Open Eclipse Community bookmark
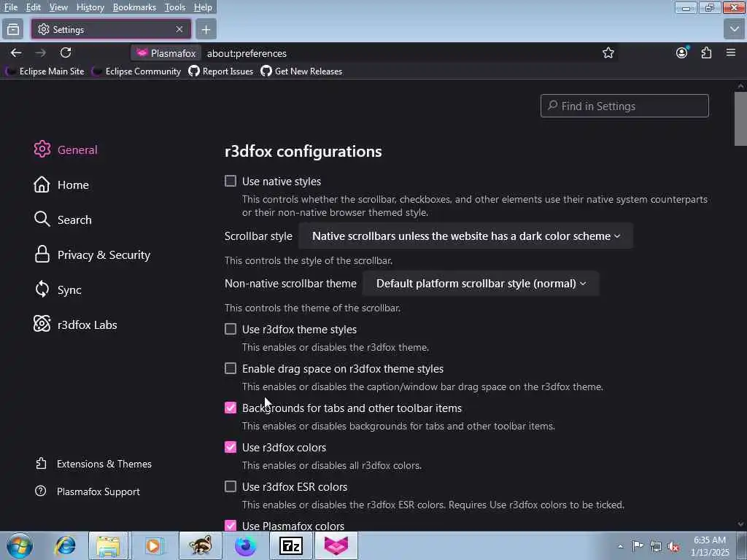The height and width of the screenshot is (560, 747). [136, 71]
